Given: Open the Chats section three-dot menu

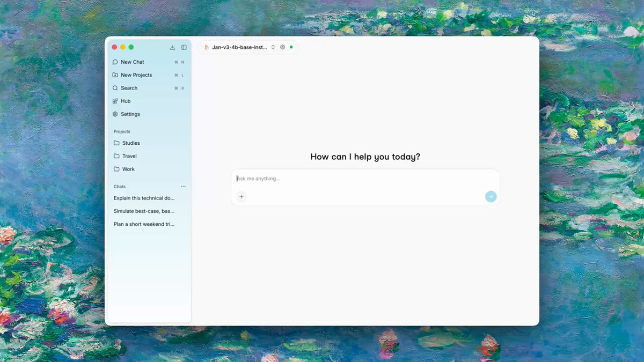Looking at the screenshot, I should click(183, 187).
